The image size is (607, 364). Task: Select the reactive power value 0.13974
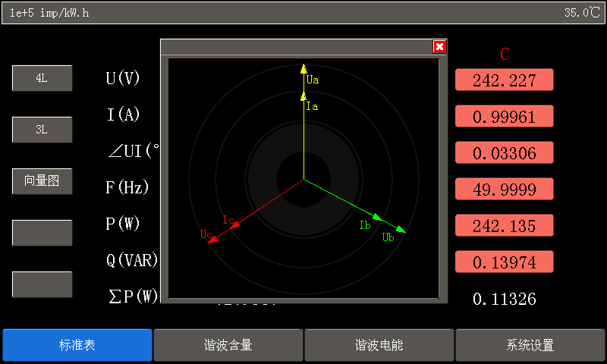(504, 262)
